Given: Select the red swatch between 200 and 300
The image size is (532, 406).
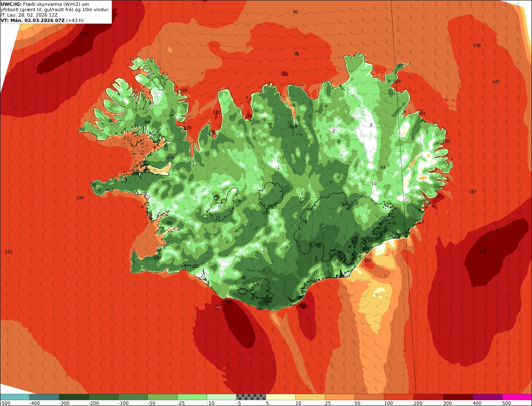Looking at the screenshot, I should 428,397.
